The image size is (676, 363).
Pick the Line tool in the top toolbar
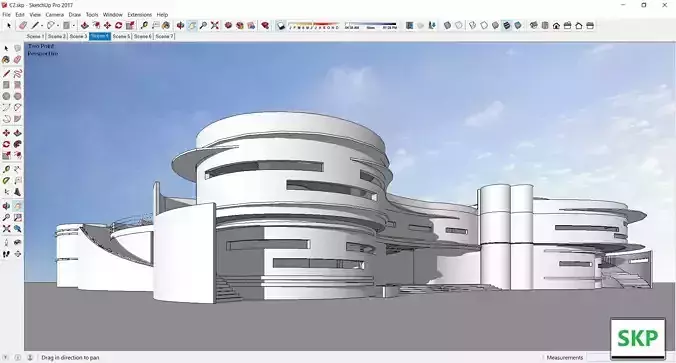click(x=35, y=26)
